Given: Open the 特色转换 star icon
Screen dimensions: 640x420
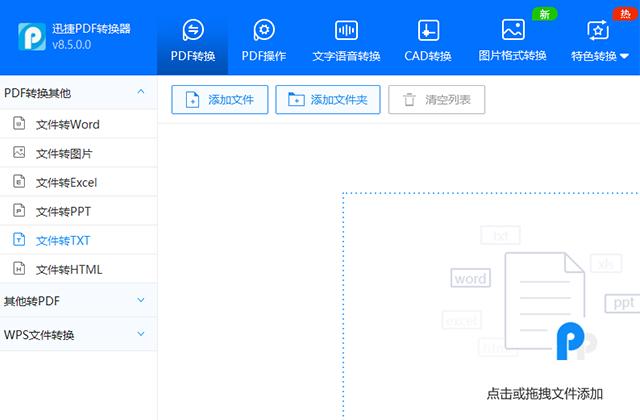Looking at the screenshot, I should 598,31.
